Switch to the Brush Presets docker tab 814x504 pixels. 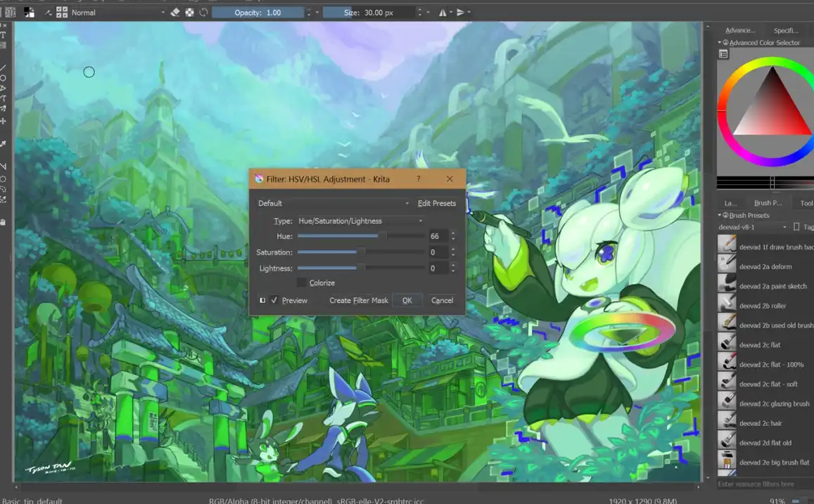pyautogui.click(x=768, y=202)
